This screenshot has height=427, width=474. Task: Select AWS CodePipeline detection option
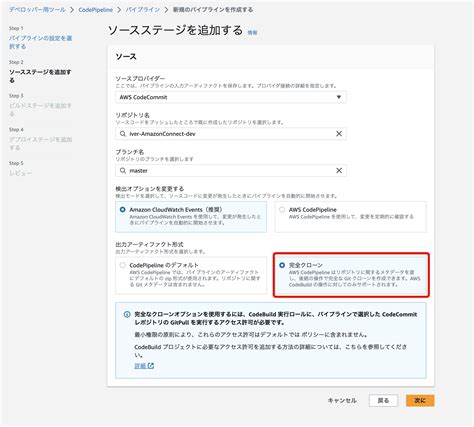click(x=282, y=210)
